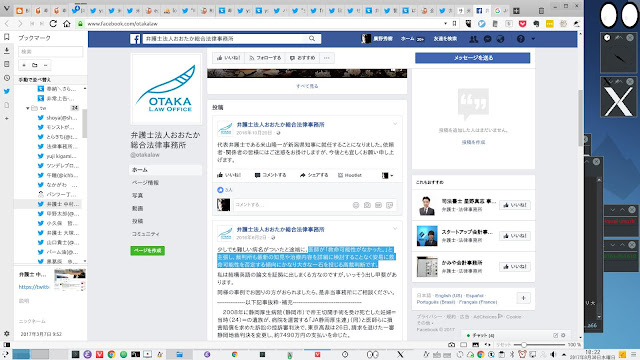640x360 pixels.
Task: Open a new tab with plus button
Action: pos(516,11)
